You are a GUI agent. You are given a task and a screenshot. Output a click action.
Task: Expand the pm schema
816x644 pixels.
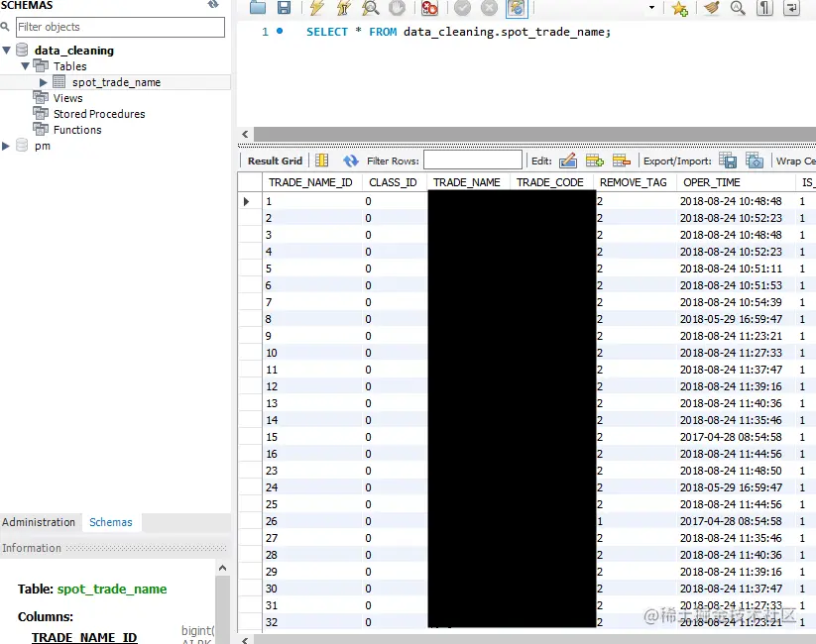(x=6, y=146)
